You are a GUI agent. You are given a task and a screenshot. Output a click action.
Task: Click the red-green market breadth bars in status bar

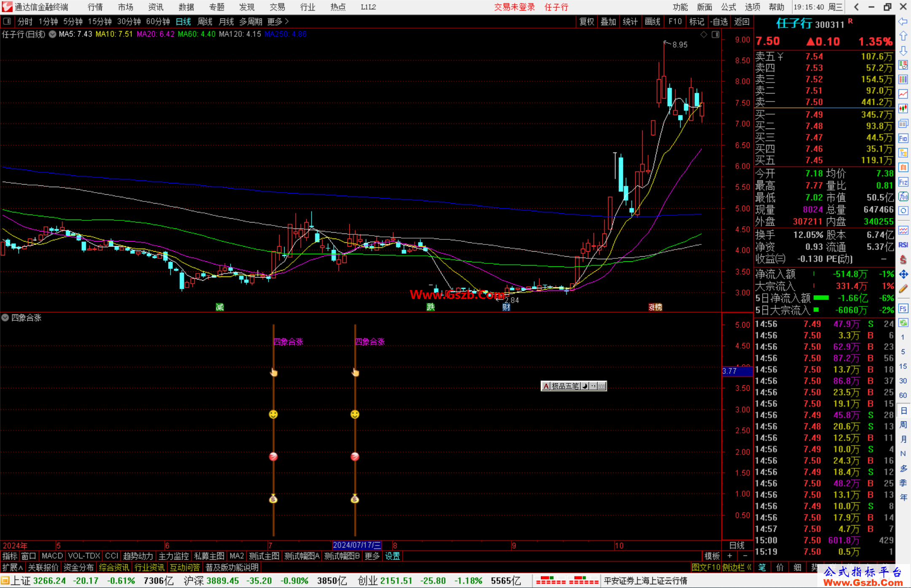tap(567, 581)
